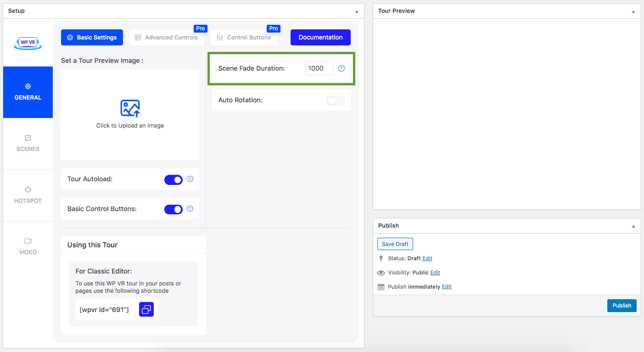Edit the Publish immediately schedule link
Image resolution: width=644 pixels, height=352 pixels.
tap(447, 287)
